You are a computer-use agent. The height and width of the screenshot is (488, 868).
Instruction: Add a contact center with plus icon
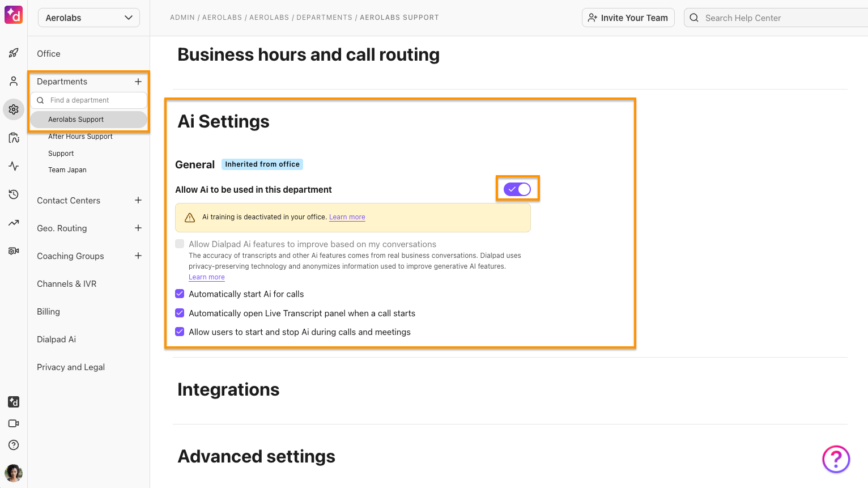(x=138, y=200)
